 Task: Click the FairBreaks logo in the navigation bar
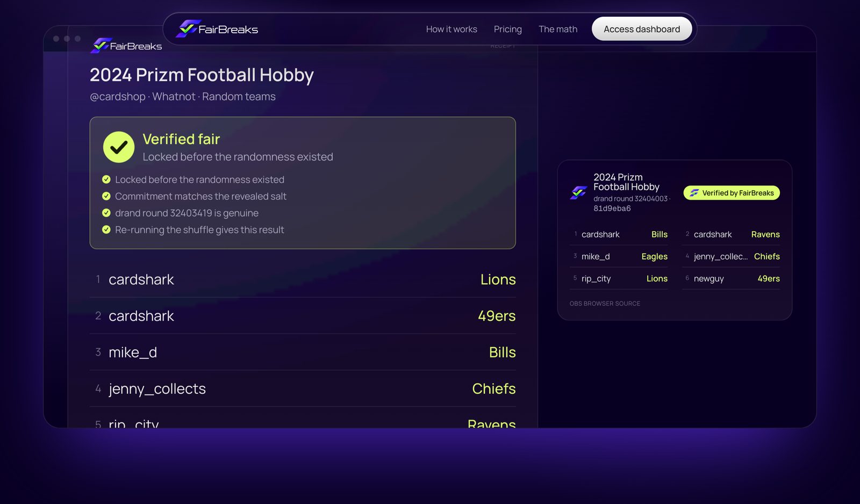(x=217, y=29)
